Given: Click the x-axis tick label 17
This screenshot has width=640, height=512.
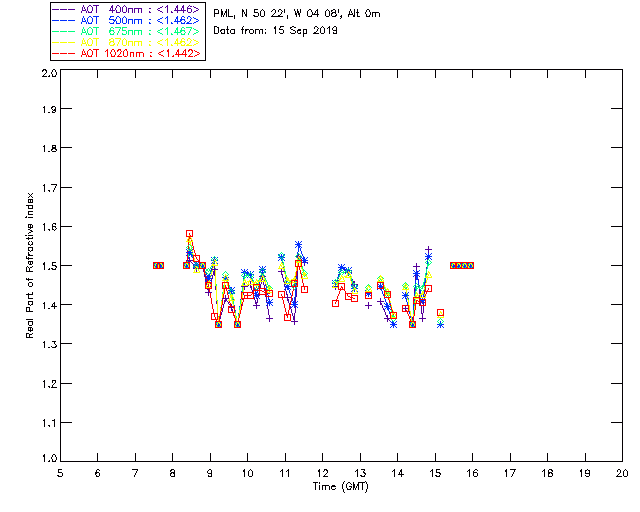Looking at the screenshot, I should click(x=510, y=473).
